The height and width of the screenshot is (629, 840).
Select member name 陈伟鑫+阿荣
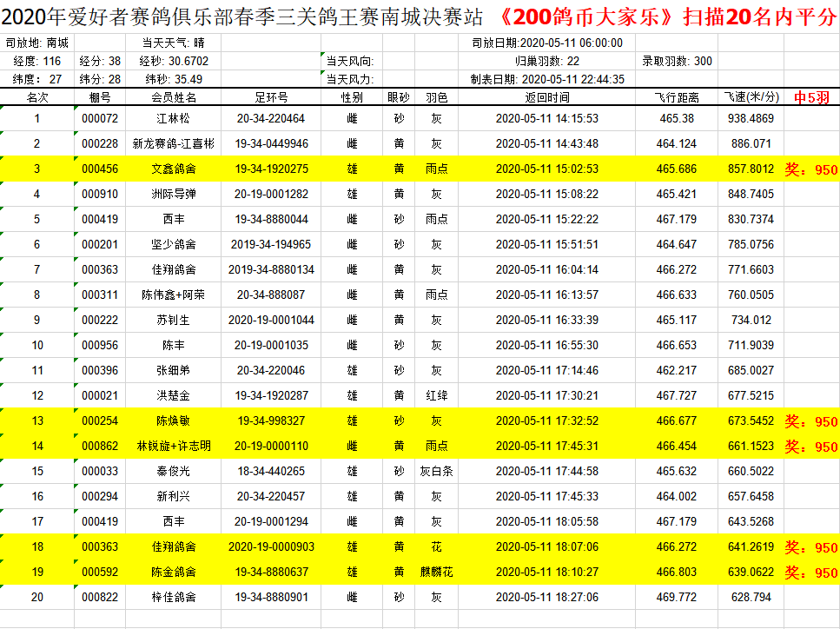173,295
